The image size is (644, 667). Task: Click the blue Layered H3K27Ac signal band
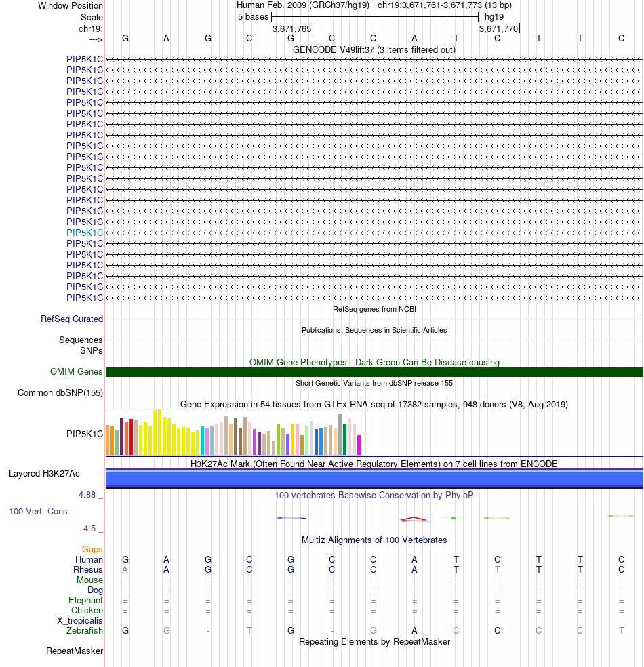click(374, 479)
